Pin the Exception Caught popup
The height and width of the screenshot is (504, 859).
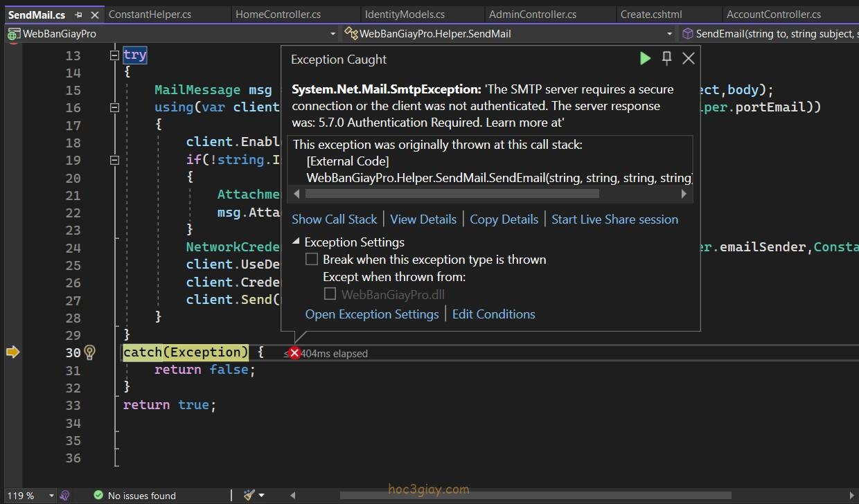pos(667,59)
